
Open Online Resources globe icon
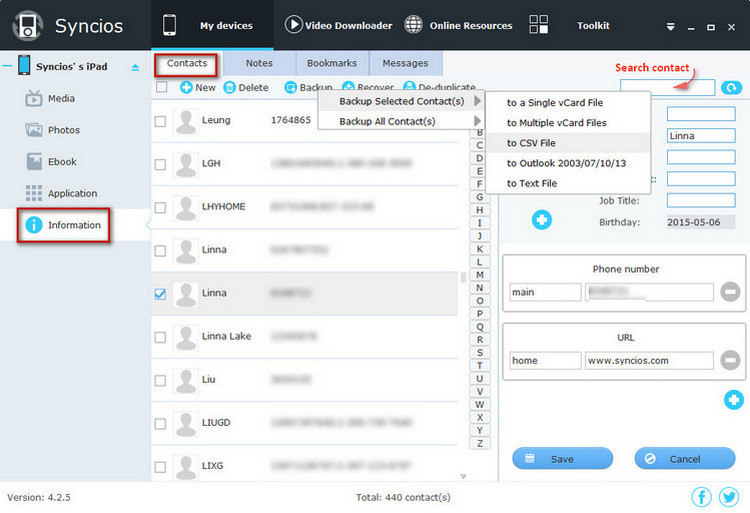point(413,24)
